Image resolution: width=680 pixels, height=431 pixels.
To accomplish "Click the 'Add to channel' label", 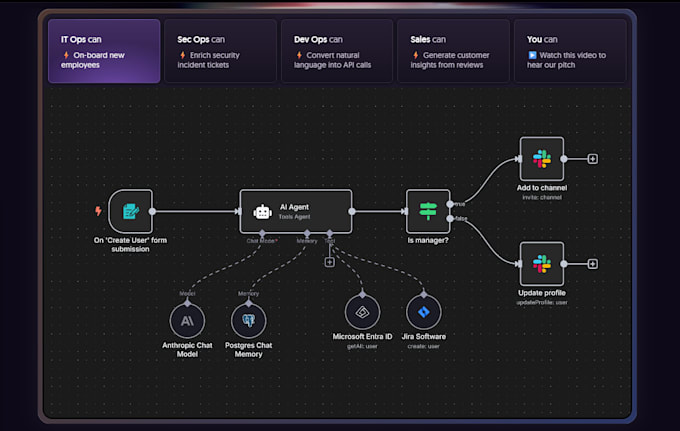I will 542,188.
